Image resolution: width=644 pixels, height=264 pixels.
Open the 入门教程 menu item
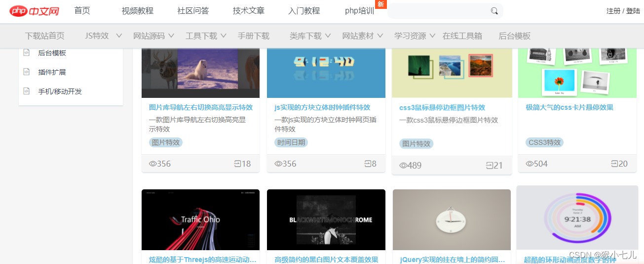(304, 11)
